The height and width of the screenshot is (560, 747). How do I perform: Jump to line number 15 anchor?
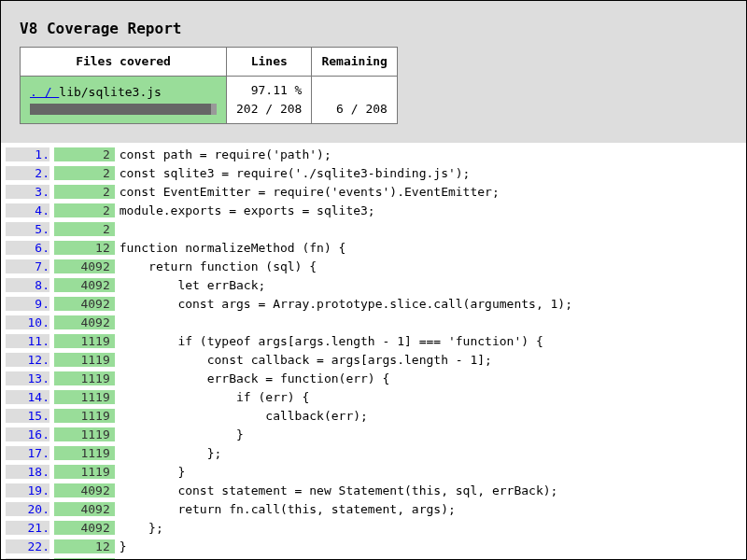38,416
